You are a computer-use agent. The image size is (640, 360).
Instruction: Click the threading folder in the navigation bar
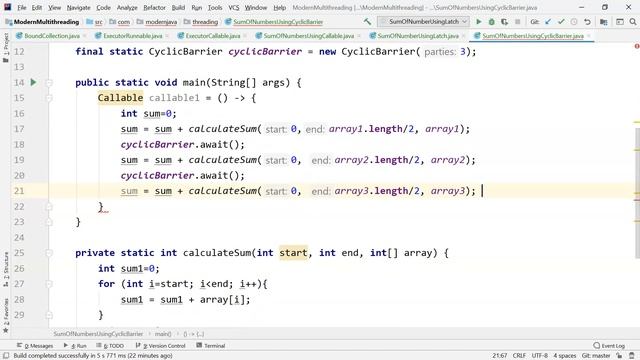[201, 22]
